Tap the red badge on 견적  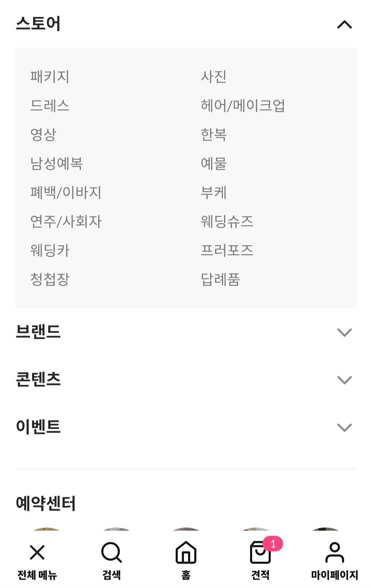pos(273,544)
